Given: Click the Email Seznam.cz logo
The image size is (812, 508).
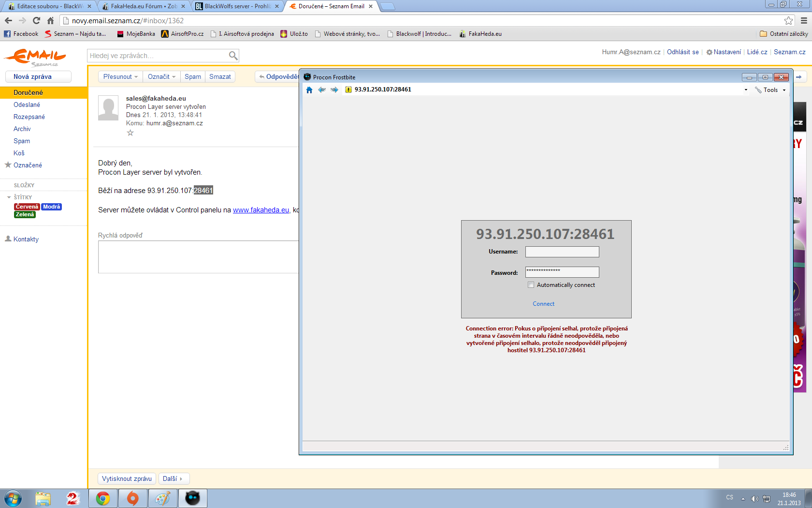Looking at the screenshot, I should coord(35,57).
